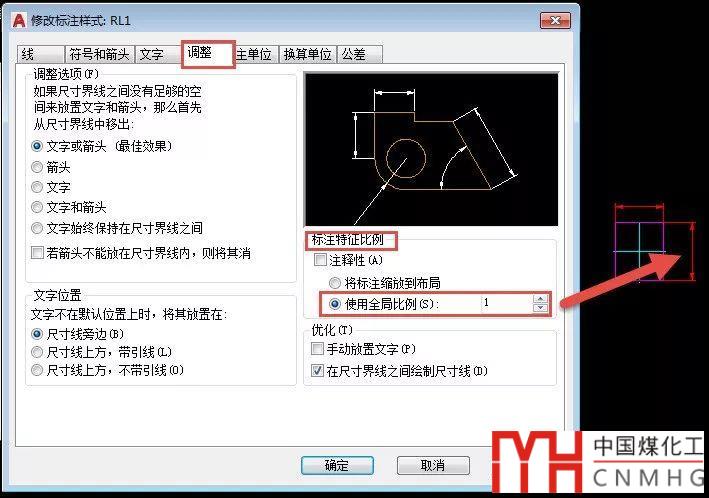
Task: Click the AutoCAD logo icon in title bar
Action: [x=19, y=20]
